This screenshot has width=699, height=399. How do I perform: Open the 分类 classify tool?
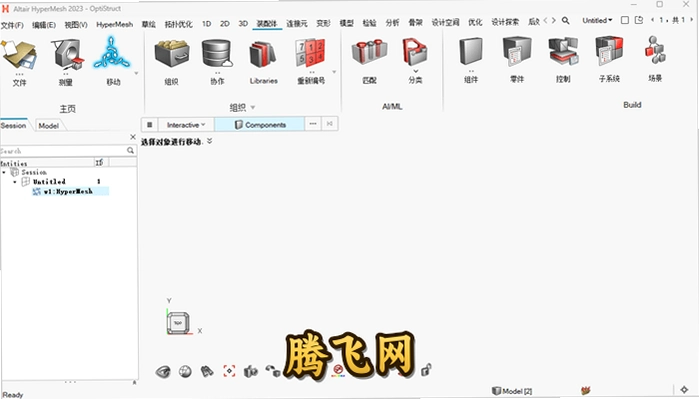pos(415,52)
